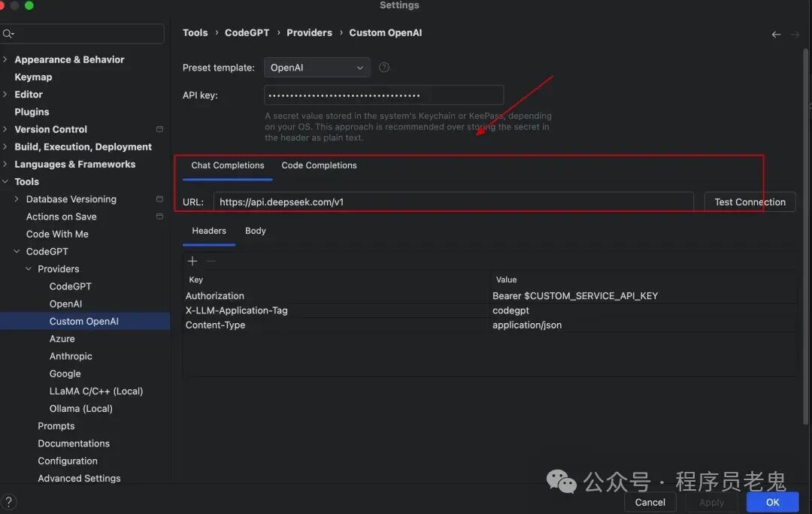Click the Database Versioning project-level icon
Image resolution: width=812 pixels, height=514 pixels.
159,199
